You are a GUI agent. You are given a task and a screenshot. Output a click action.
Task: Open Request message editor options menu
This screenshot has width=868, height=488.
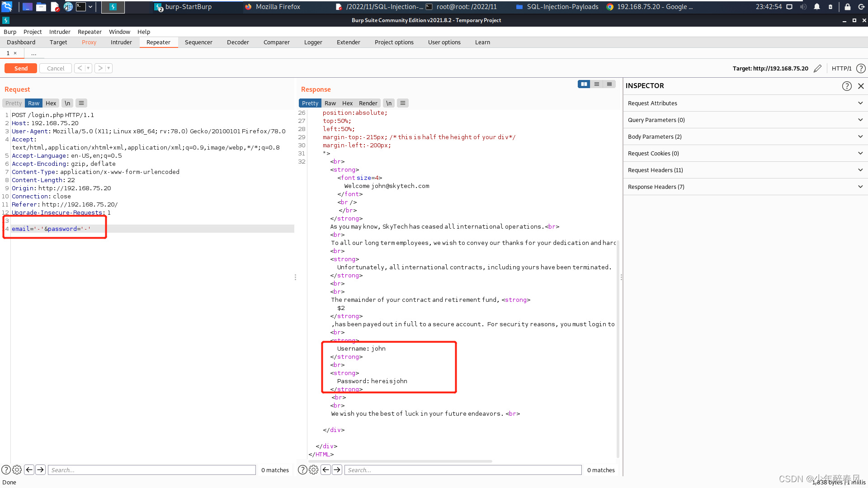pos(81,103)
